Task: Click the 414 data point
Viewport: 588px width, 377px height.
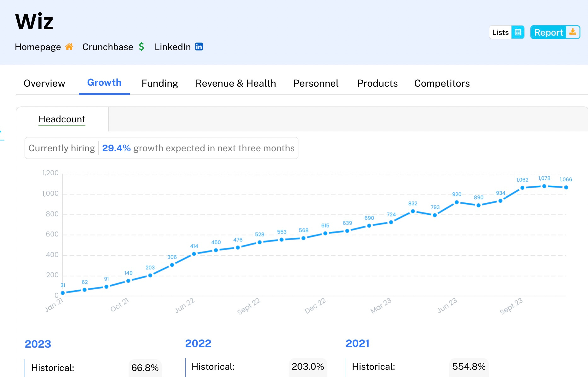Action: coord(194,254)
